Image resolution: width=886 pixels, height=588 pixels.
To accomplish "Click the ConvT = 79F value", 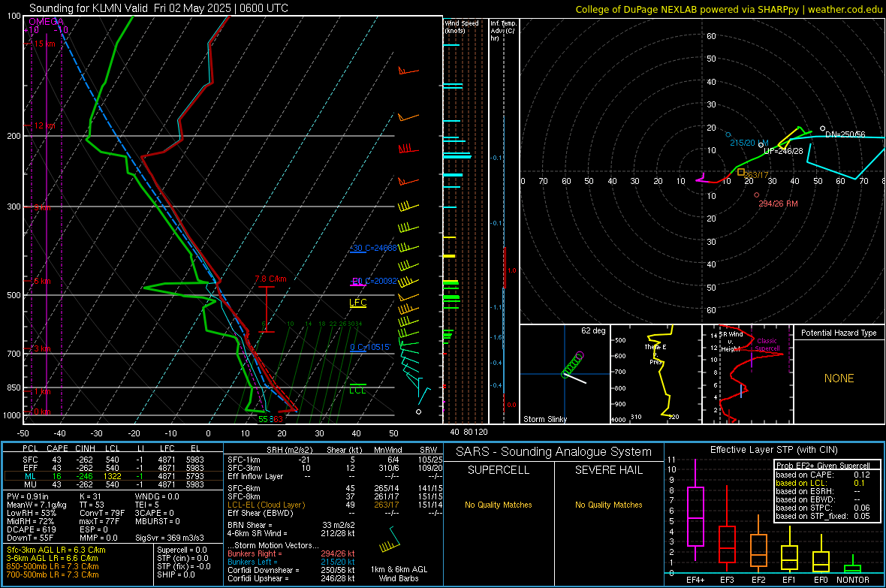I will click(x=102, y=513).
